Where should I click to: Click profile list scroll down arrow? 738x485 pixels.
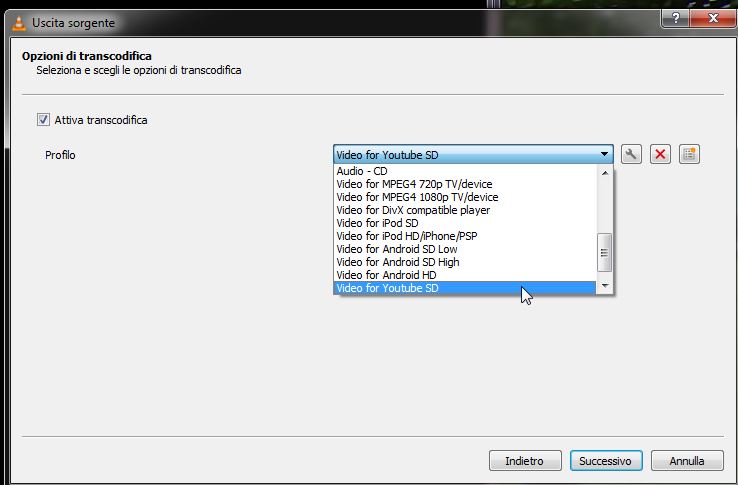pyautogui.click(x=605, y=286)
